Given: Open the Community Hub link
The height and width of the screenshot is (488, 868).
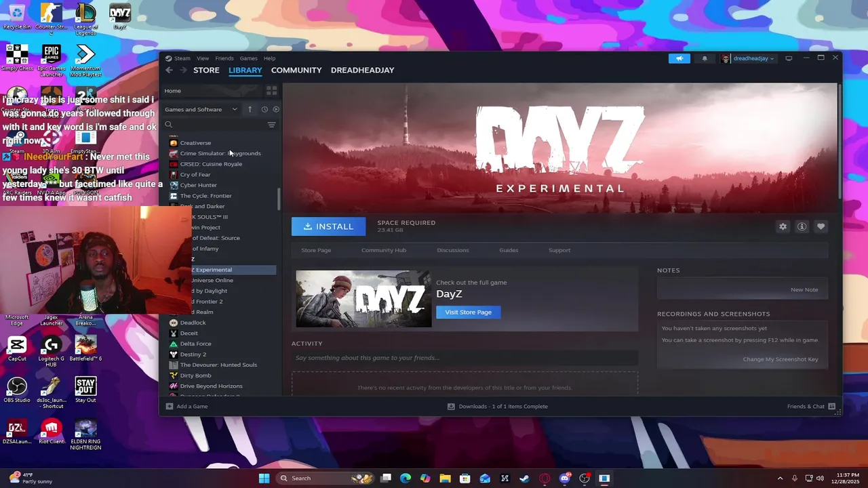Looking at the screenshot, I should 384,250.
